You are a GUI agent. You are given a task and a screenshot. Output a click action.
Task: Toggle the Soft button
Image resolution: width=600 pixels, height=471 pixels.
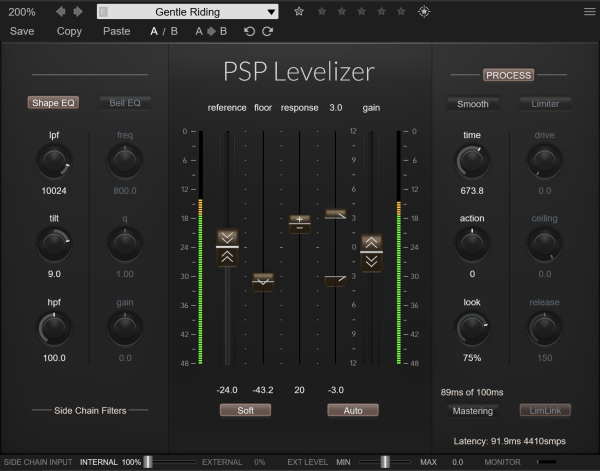[245, 410]
